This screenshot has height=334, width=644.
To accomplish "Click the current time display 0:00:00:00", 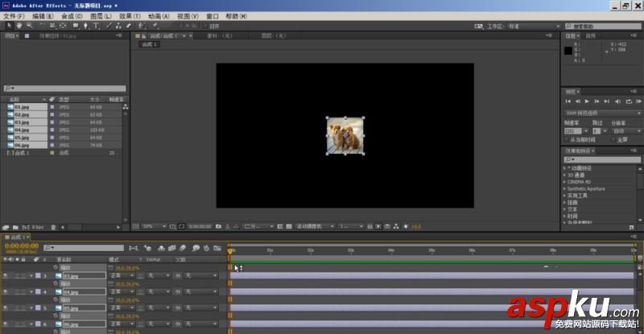I will (x=22, y=246).
